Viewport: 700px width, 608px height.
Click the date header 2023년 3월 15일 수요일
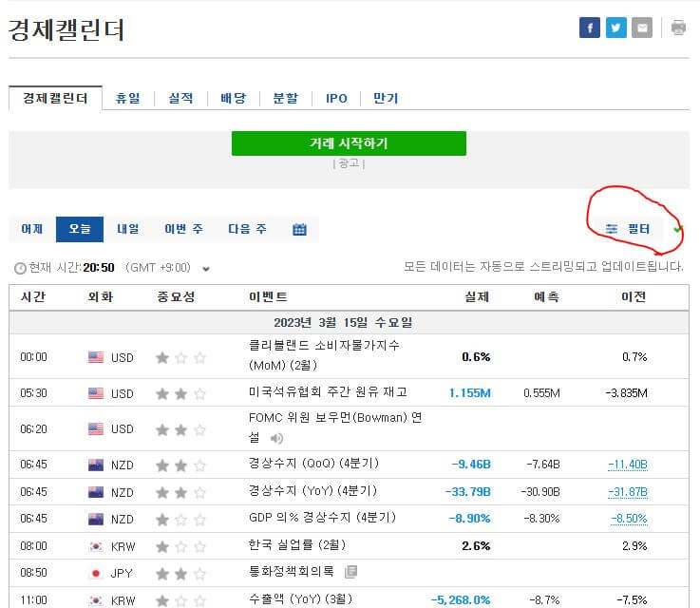click(x=343, y=323)
